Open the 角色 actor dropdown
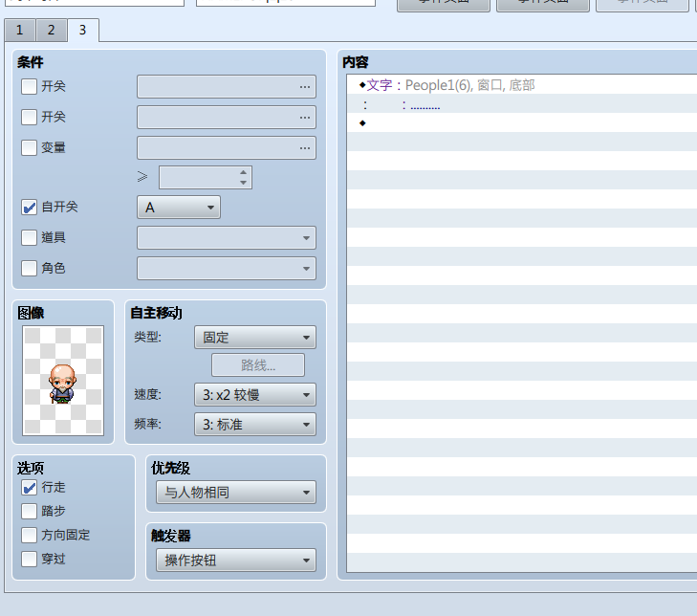 (x=227, y=269)
